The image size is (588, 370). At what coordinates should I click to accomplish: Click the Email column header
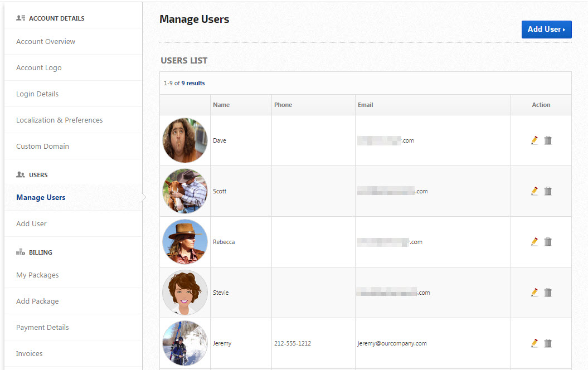click(365, 105)
